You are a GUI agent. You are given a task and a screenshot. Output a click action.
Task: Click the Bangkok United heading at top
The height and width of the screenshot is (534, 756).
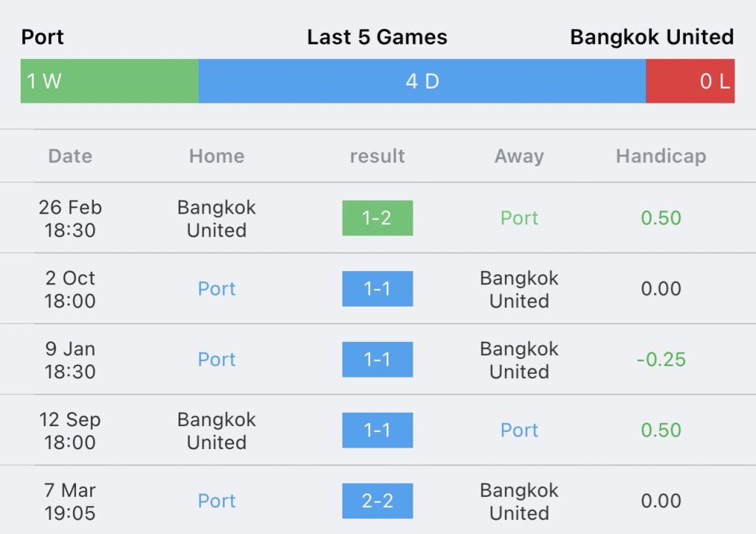coord(652,37)
